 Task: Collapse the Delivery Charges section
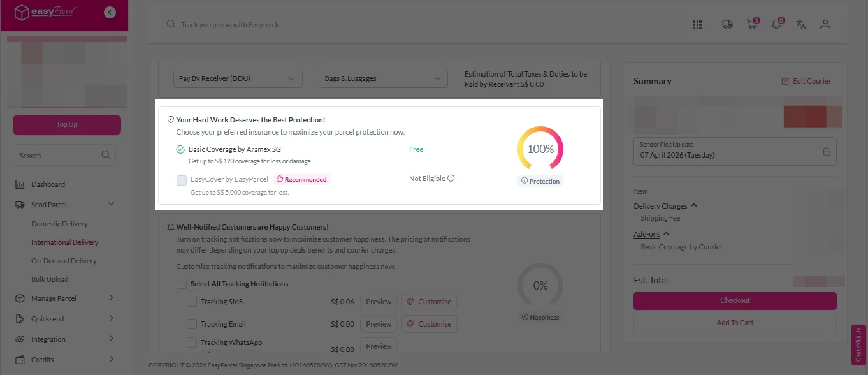click(694, 206)
